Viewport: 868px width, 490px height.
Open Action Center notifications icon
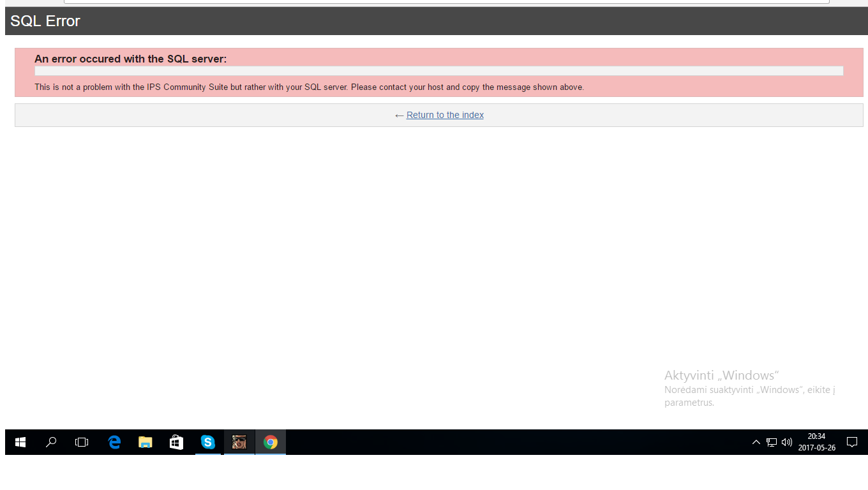point(851,442)
